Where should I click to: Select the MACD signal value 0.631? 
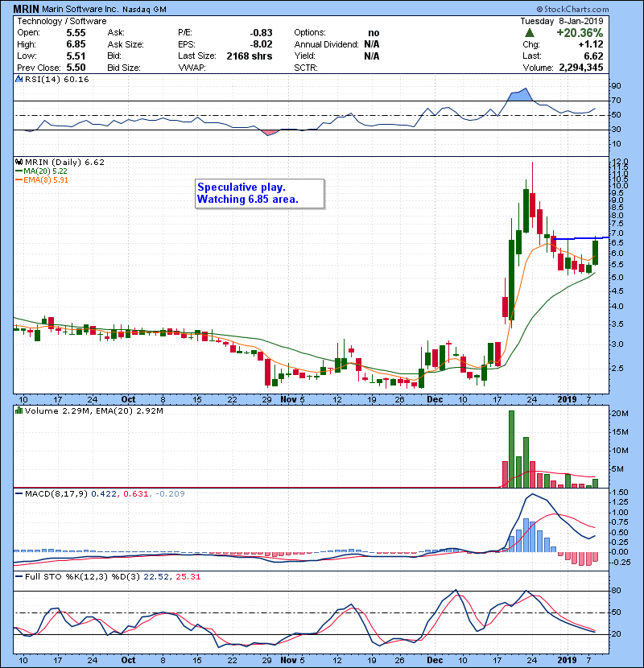(135, 494)
